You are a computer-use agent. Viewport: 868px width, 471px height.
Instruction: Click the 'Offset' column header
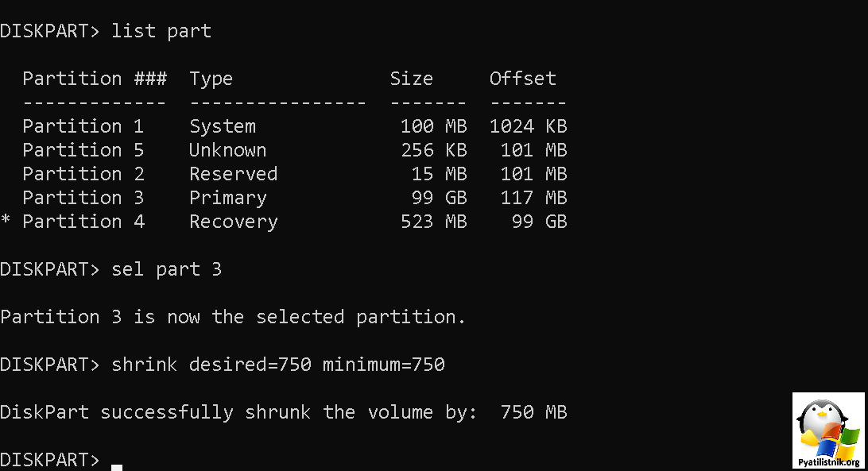[522, 79]
